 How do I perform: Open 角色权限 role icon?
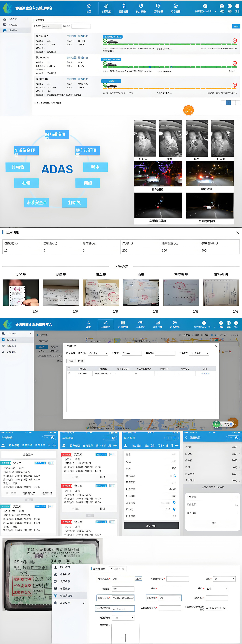[55, 574]
